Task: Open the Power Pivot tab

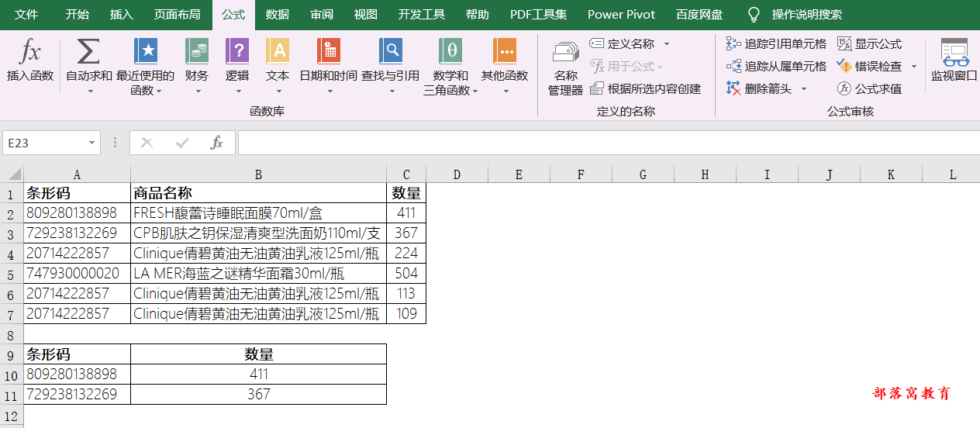Action: click(621, 15)
